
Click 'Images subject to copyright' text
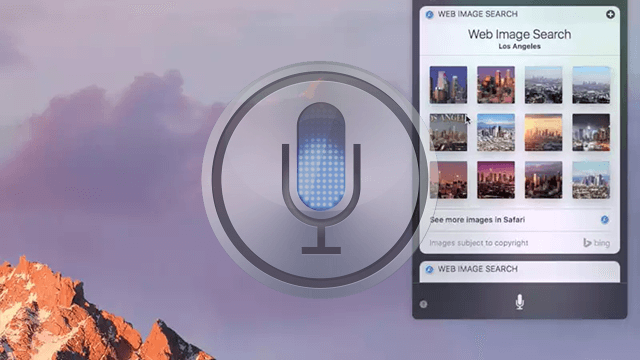[478, 243]
